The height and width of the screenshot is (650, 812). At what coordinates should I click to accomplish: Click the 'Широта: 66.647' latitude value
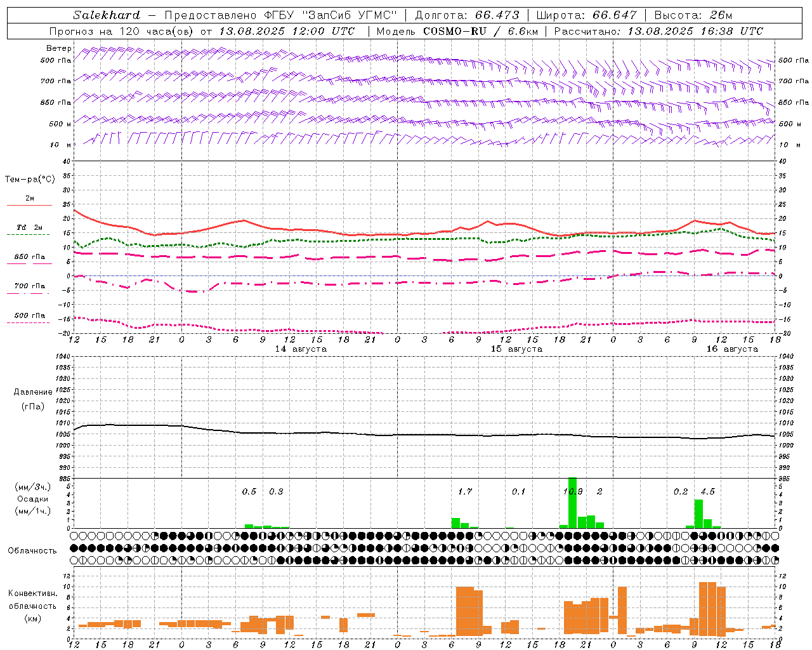[x=586, y=15]
